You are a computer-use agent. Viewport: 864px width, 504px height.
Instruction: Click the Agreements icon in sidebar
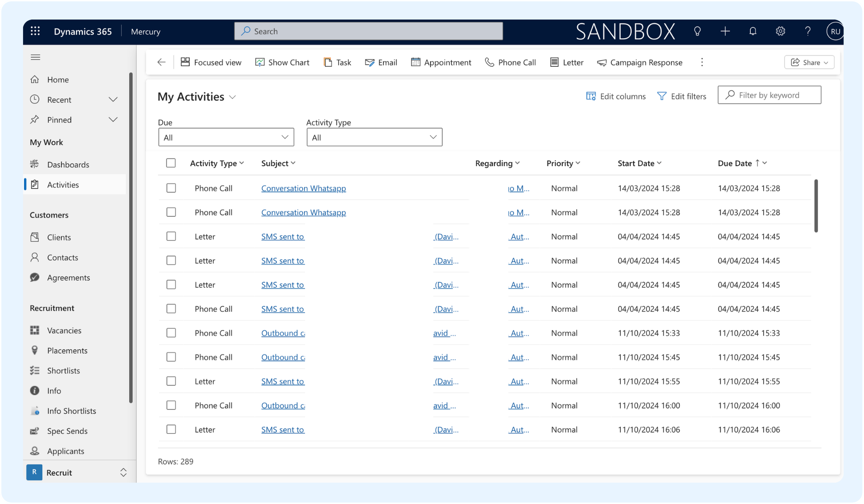[x=35, y=278]
